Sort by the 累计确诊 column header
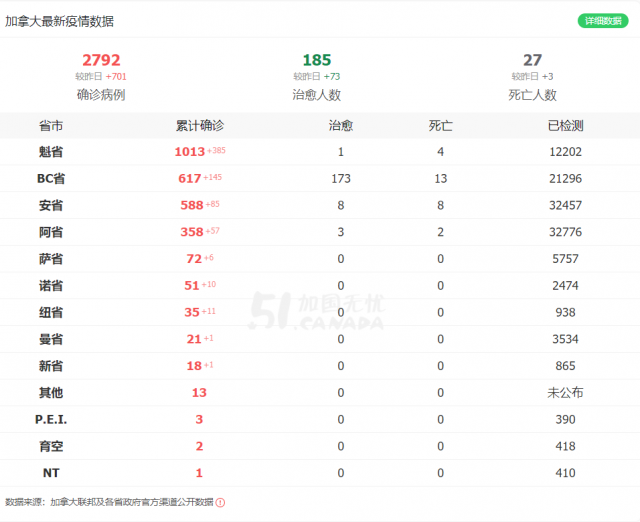 (x=199, y=126)
